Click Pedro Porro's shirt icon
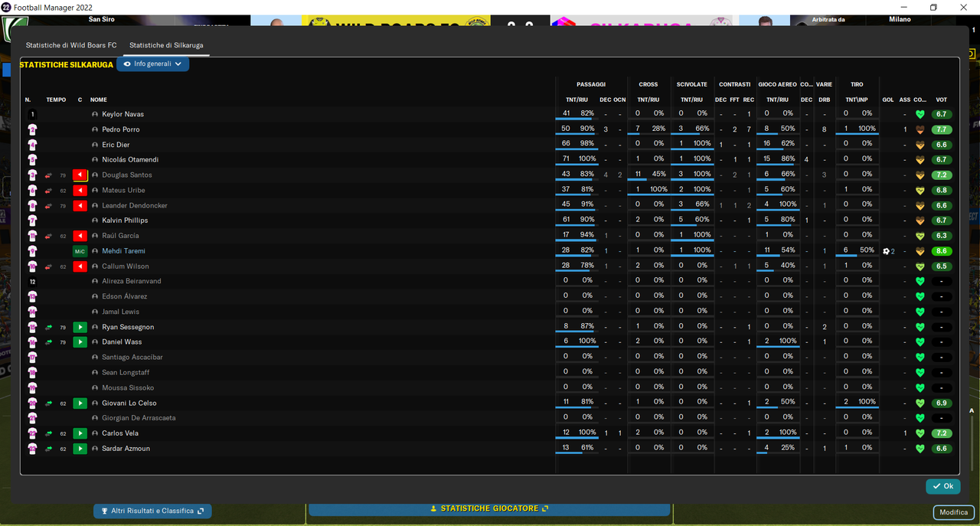This screenshot has height=526, width=980. [32, 129]
